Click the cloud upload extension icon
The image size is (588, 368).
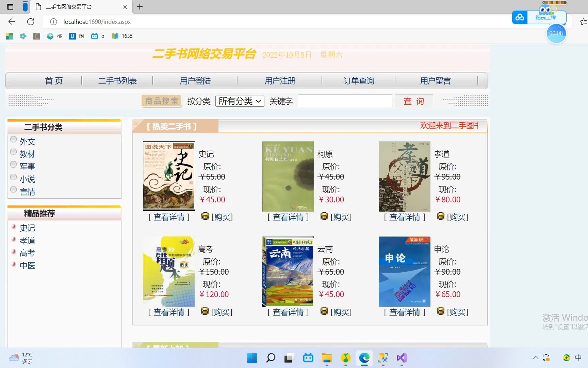coord(520,17)
